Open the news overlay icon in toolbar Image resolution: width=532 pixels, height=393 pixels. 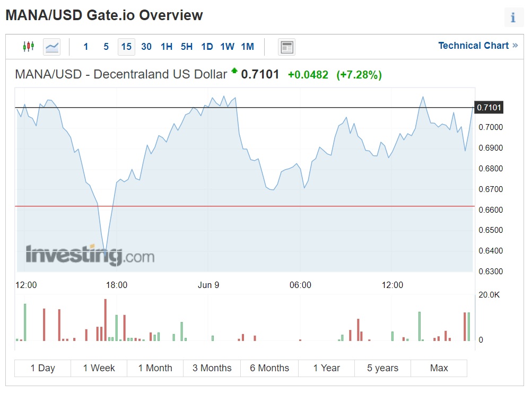[x=287, y=47]
